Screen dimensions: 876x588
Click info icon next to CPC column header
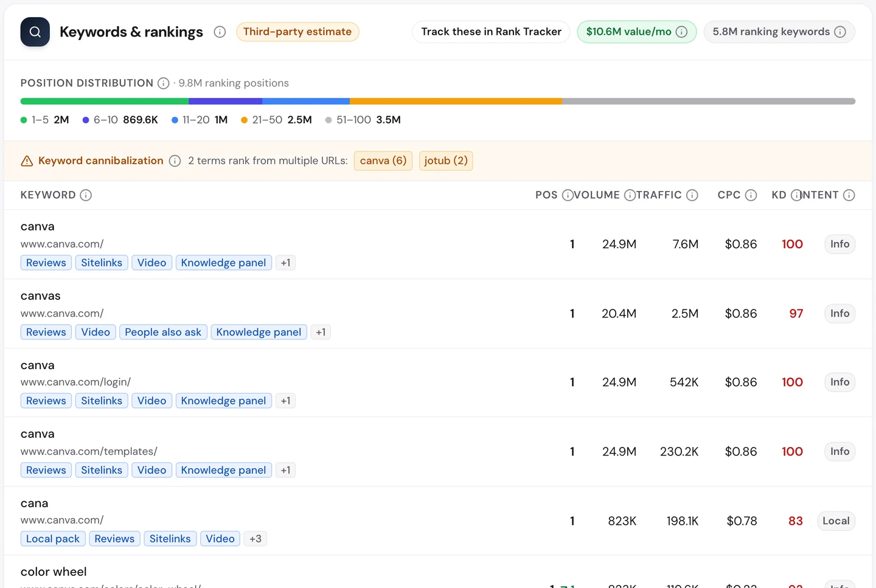[x=751, y=195]
